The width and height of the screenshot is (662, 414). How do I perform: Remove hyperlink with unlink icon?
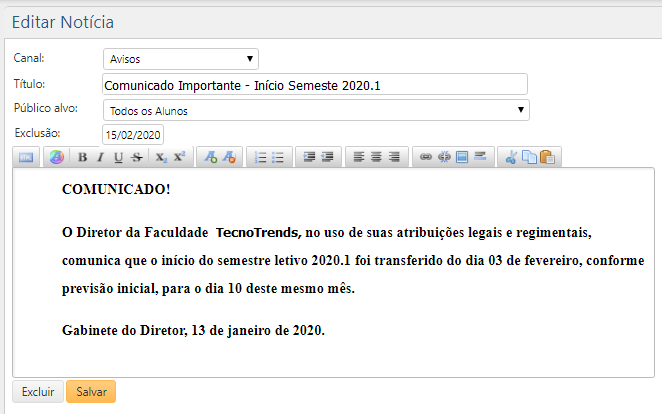point(444,157)
